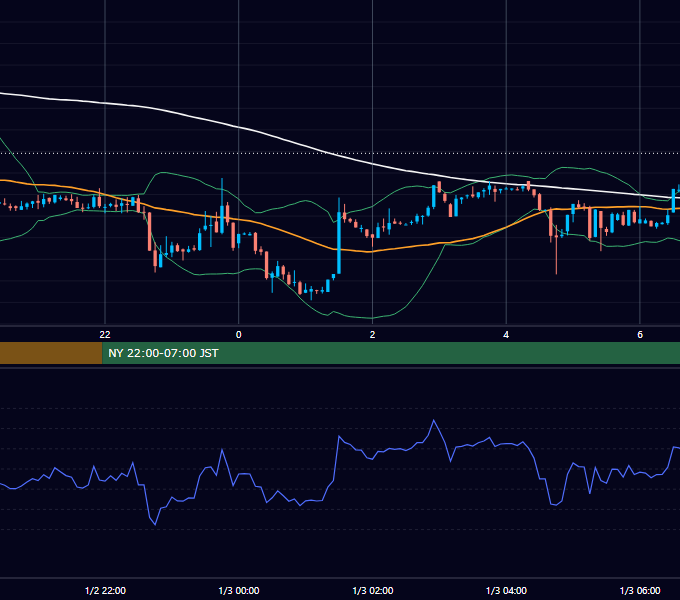Click the time axis label 6
The image size is (680, 600).
(x=640, y=335)
